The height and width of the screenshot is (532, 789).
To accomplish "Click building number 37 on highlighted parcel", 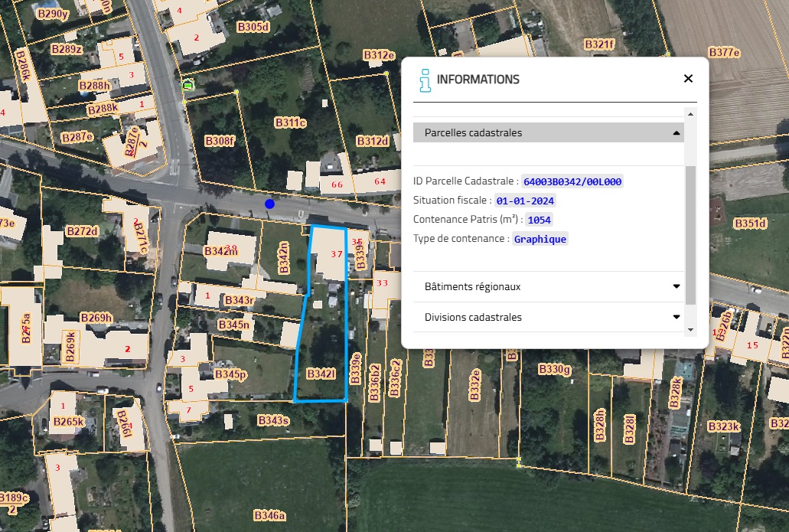I will click(337, 254).
